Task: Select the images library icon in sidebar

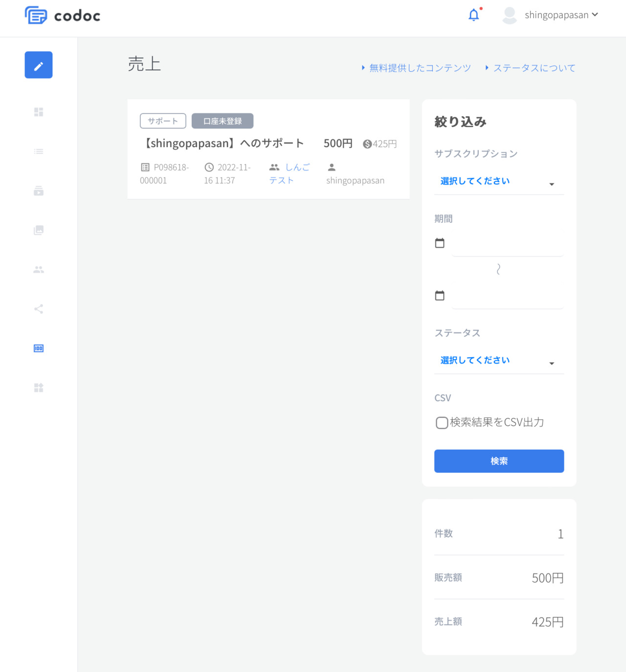Action: point(38,230)
